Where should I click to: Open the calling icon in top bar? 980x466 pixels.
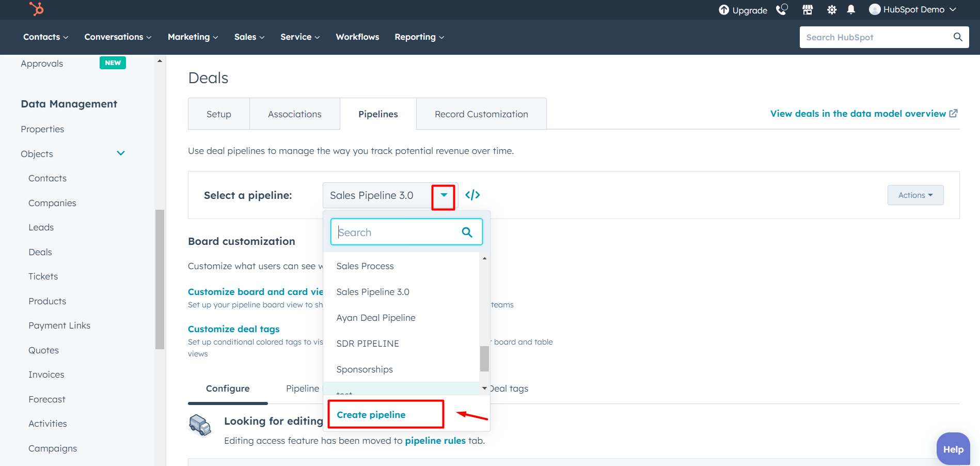[782, 9]
